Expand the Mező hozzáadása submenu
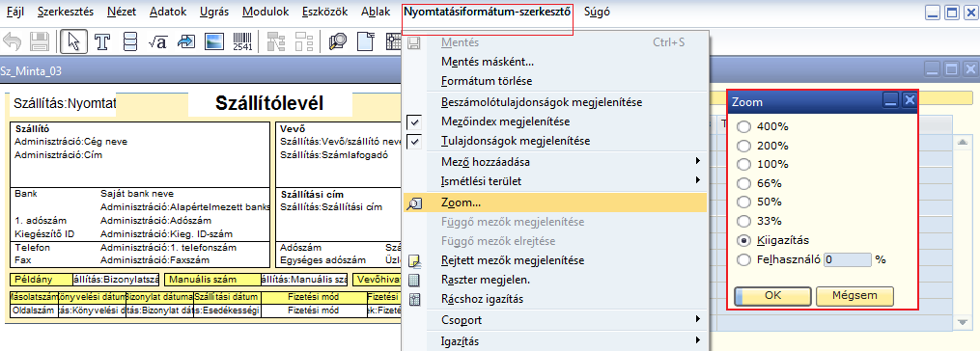980x351 pixels. (x=697, y=162)
